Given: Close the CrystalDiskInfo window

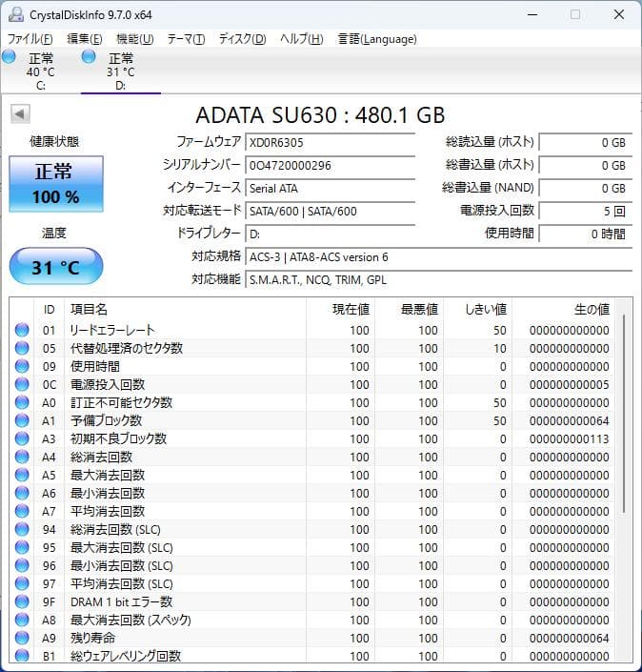Looking at the screenshot, I should click(619, 14).
